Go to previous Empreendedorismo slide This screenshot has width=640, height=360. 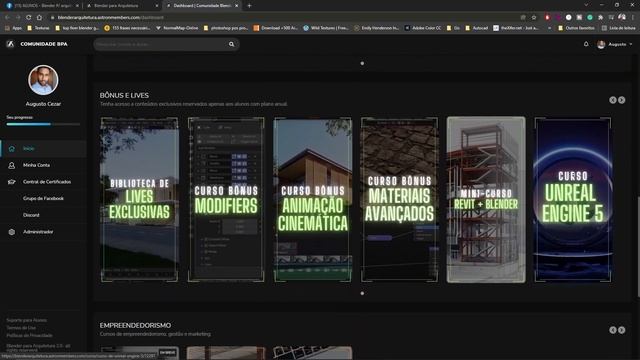(613, 330)
